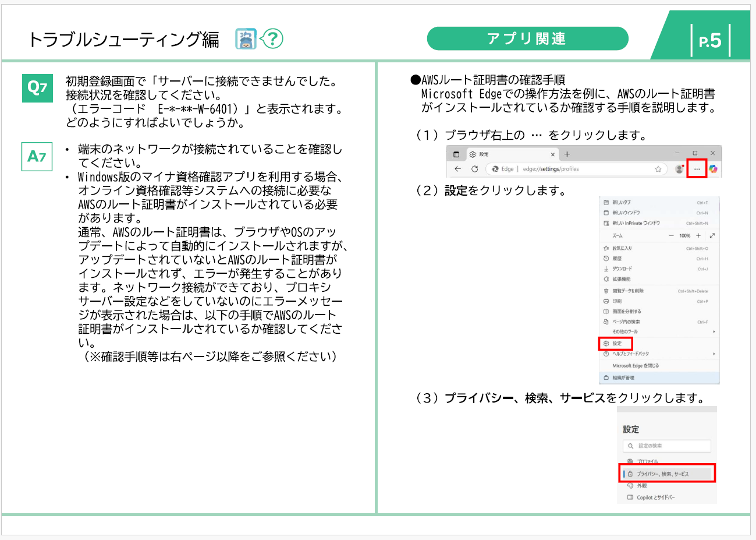Expand the その他のツール submenu
756x540 pixels.
(x=659, y=331)
